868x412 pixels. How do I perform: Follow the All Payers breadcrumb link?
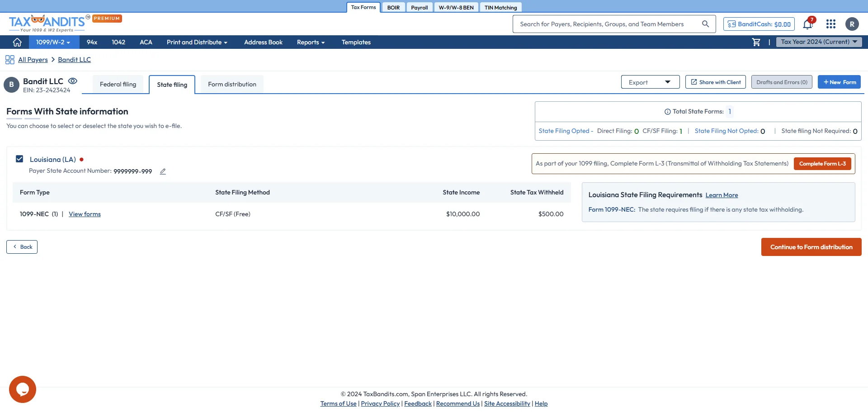33,60
